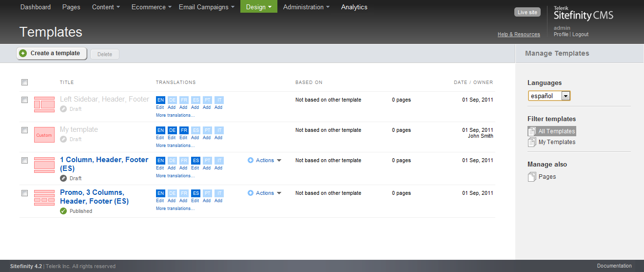The height and width of the screenshot is (272, 644).
Task: Click the green plus icon on Create a template
Action: point(23,53)
